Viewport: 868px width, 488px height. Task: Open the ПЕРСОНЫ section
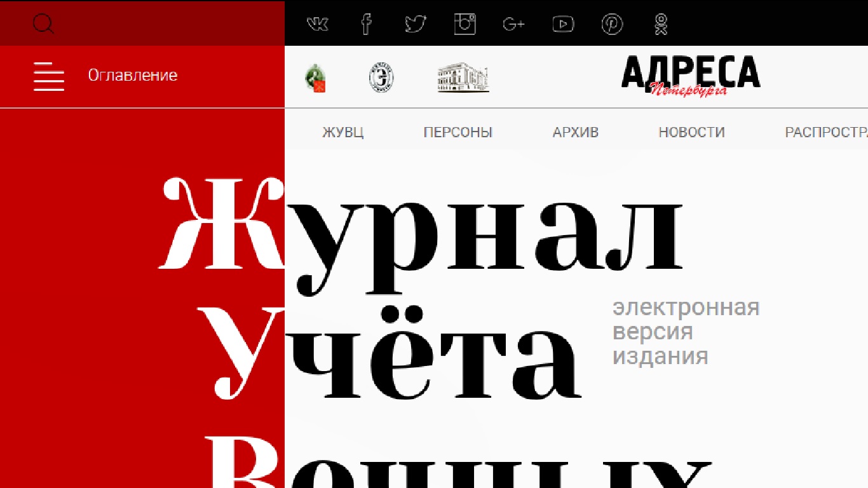coord(458,132)
